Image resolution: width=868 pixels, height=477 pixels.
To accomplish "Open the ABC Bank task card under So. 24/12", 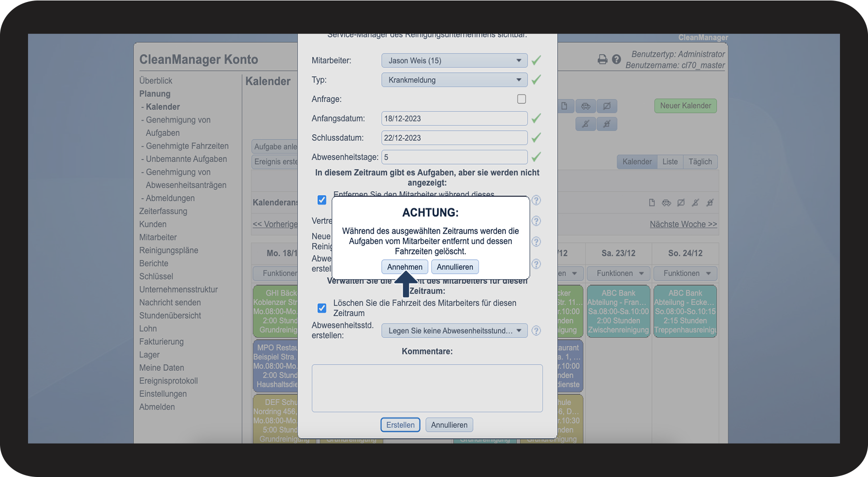I will [685, 311].
